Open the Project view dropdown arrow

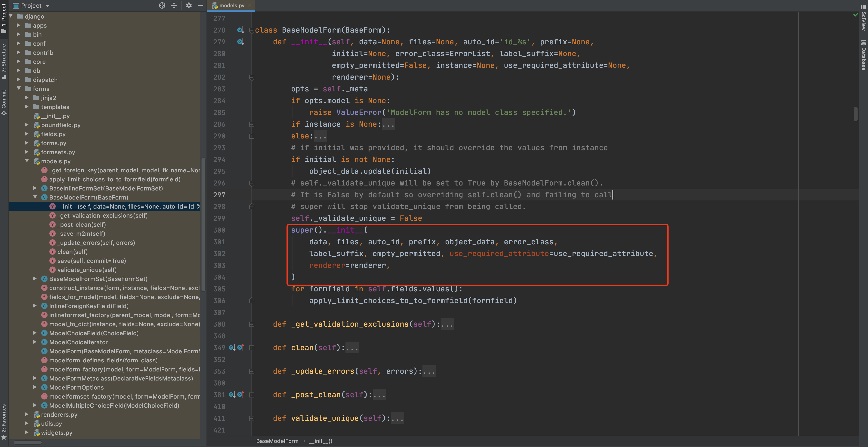(x=48, y=6)
